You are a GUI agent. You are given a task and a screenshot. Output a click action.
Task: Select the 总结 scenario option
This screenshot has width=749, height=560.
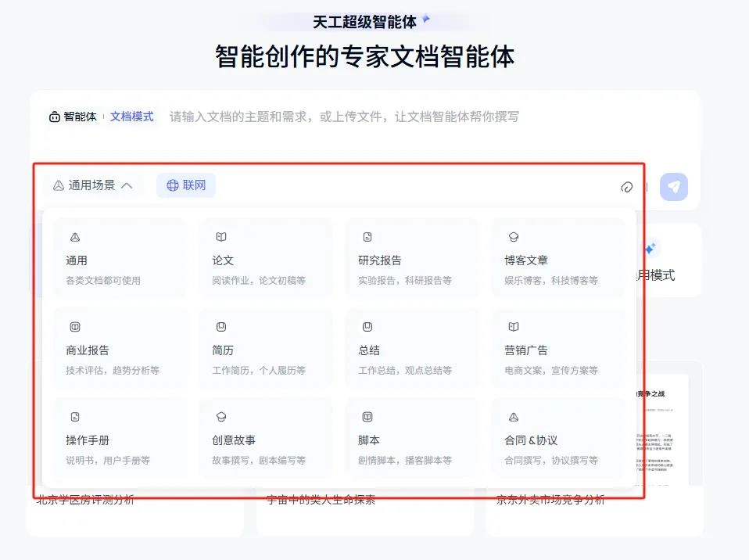click(x=412, y=348)
